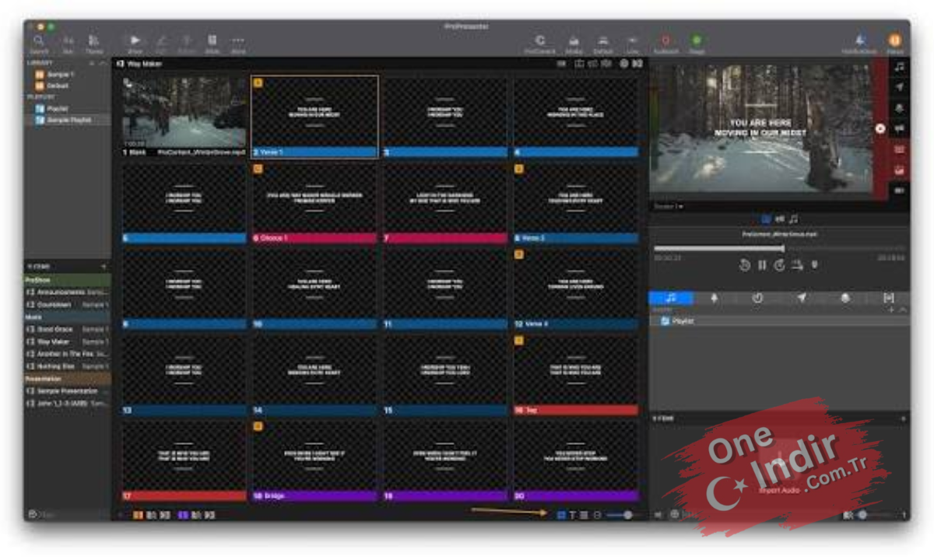Open the Sample Presentation item
The height and width of the screenshot is (560, 934).
(x=67, y=391)
